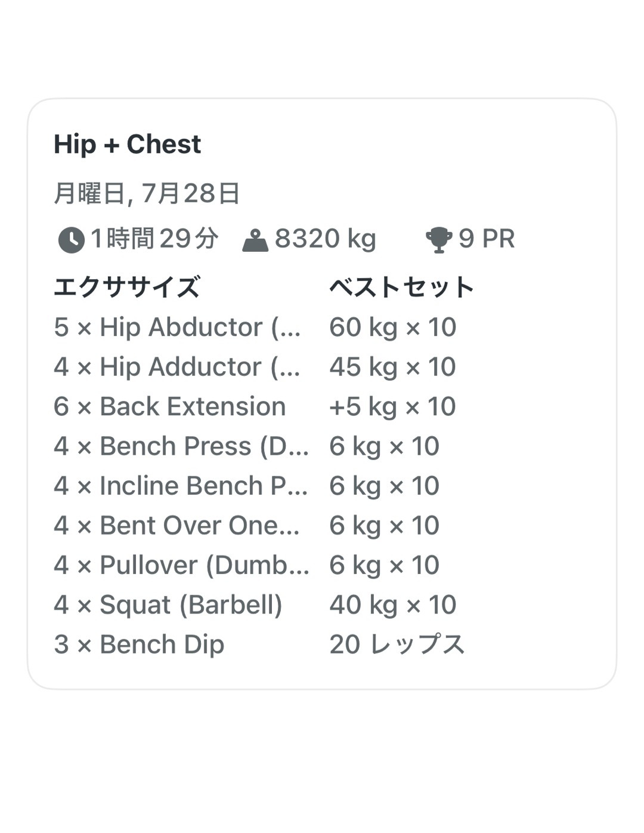Open the Squat (Barbell) exercise
The image size is (644, 833).
(168, 605)
